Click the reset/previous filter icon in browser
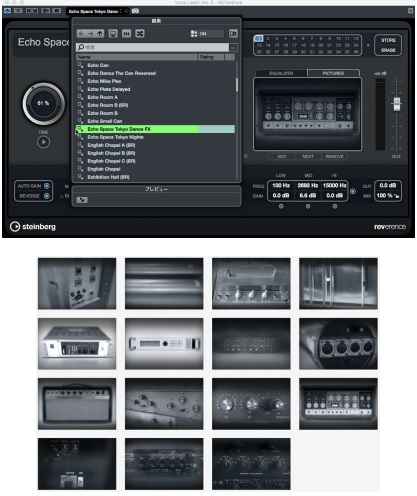Image resolution: width=417 pixels, height=496 pixels. 126,34
